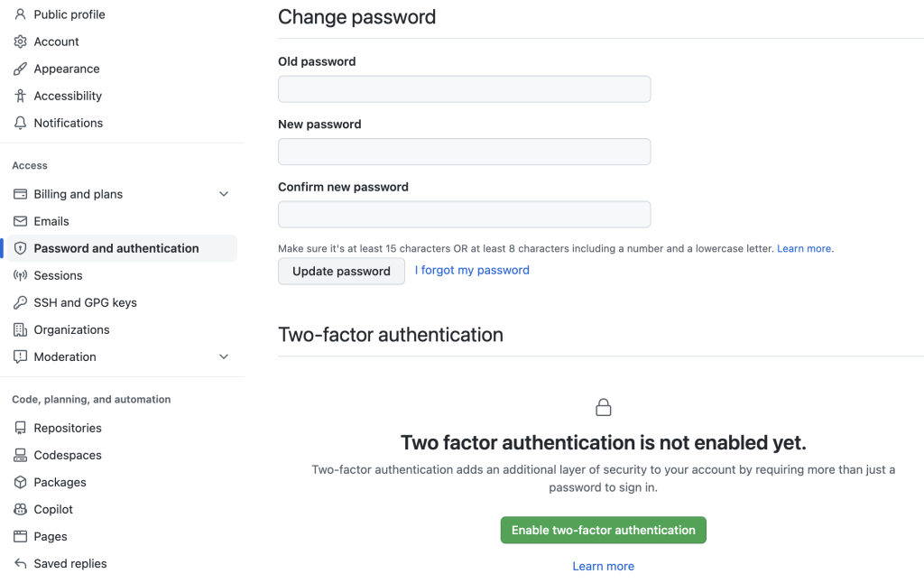
Task: Click the Confirm new password field
Action: (x=464, y=215)
